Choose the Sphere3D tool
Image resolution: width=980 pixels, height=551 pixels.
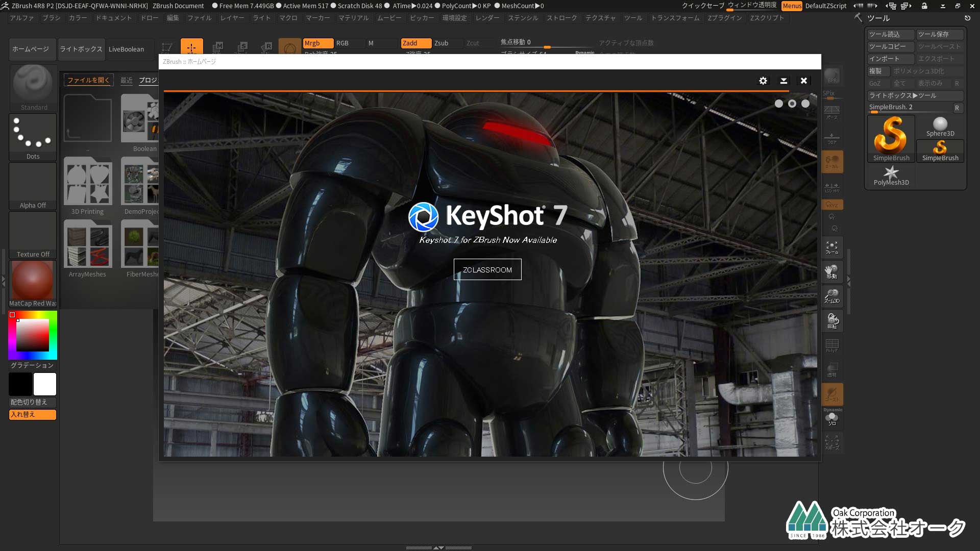(x=940, y=127)
